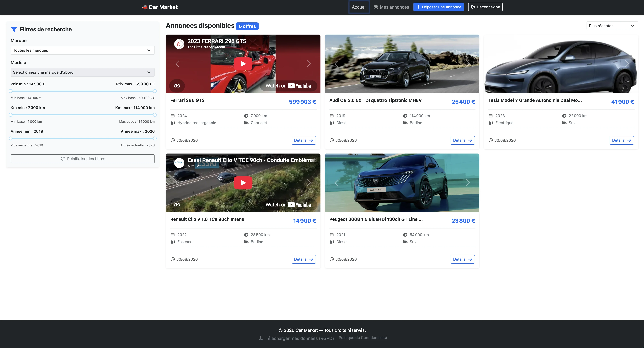The image size is (644, 348).
Task: Click Watch on YouTube on Clio video
Action: [288, 205]
